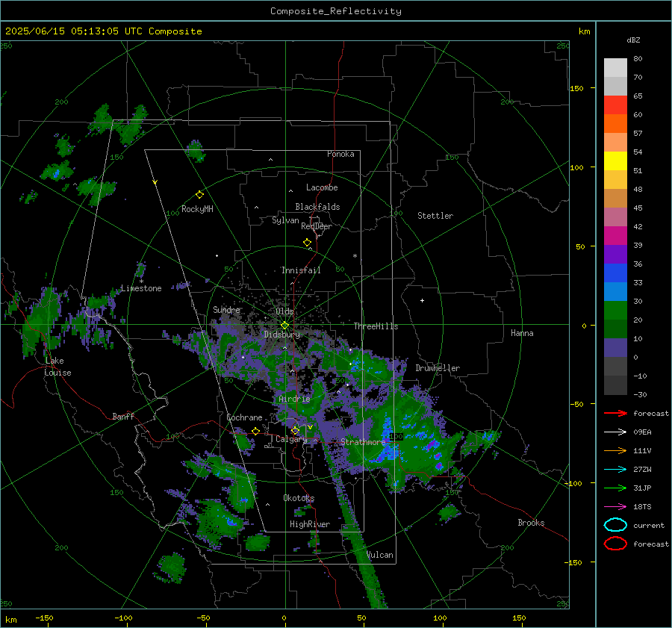Screen dimensions: 672x628
Task: Click the yellow diamond marker near Cochrane
Action: tap(255, 431)
